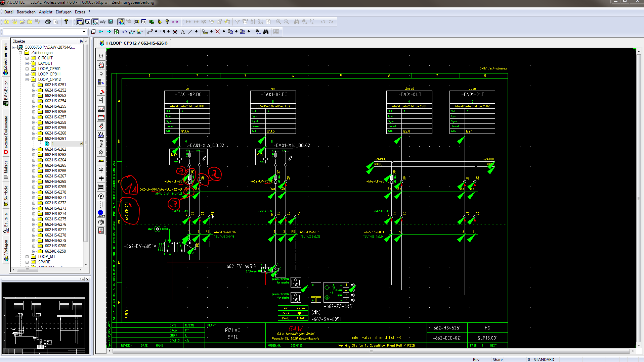Collapse the Zeichnungen tree node
Image resolution: width=644 pixels, height=362 pixels.
tap(20, 53)
